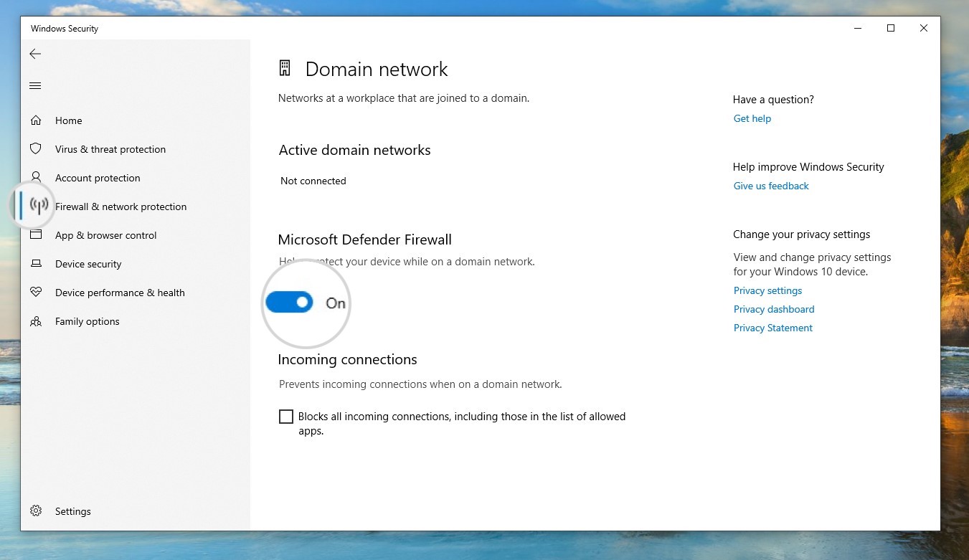This screenshot has height=560, width=969.
Task: Go to Home in sidebar
Action: pos(69,120)
